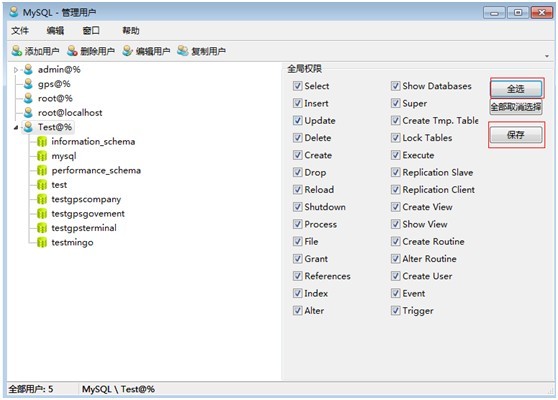Toggle the Show View checkbox

point(395,224)
